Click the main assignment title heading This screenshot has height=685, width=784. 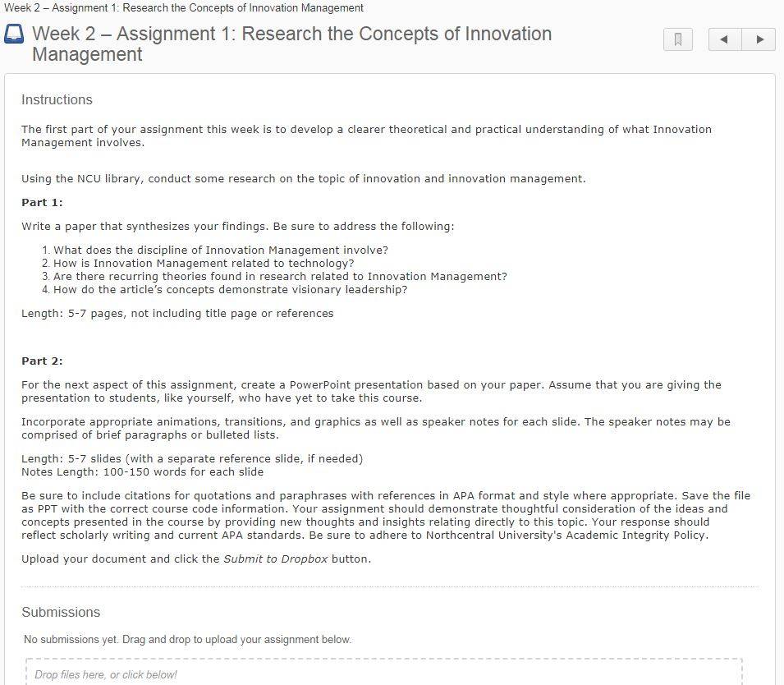pyautogui.click(x=292, y=44)
